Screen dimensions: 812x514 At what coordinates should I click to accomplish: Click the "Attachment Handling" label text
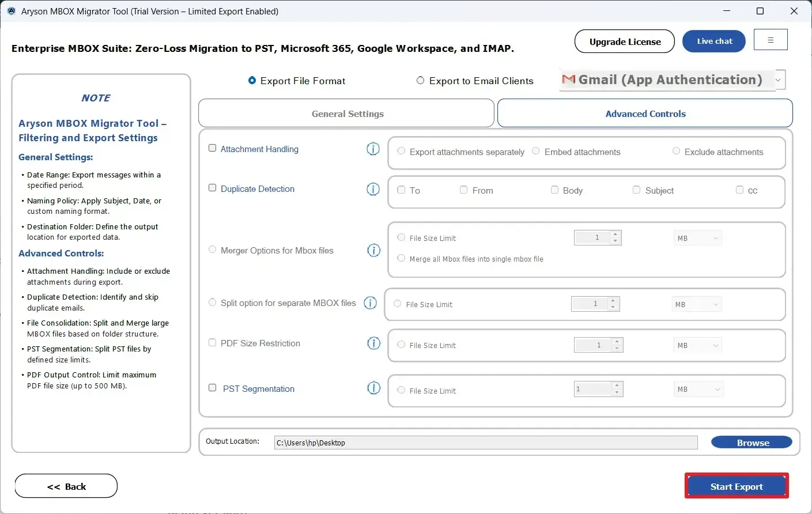pos(259,149)
